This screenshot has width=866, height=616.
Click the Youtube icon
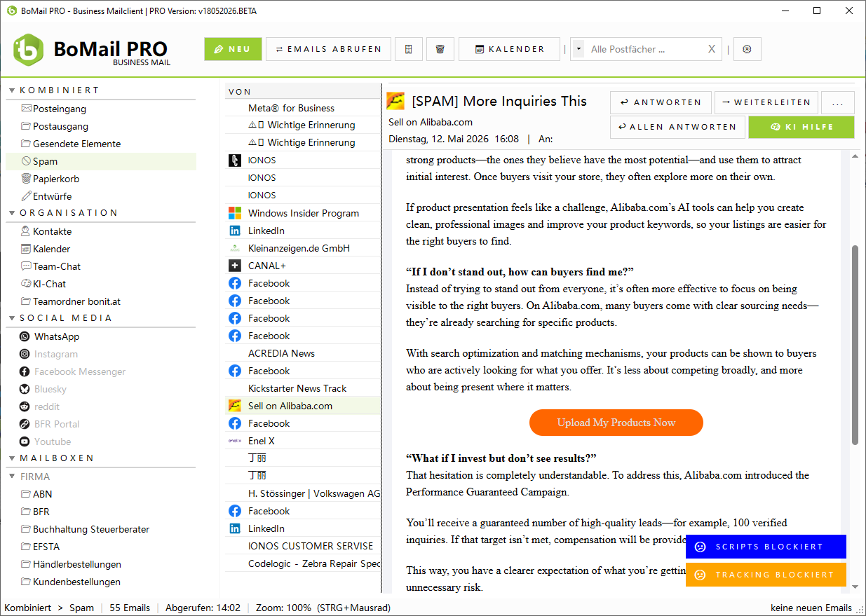pos(25,442)
